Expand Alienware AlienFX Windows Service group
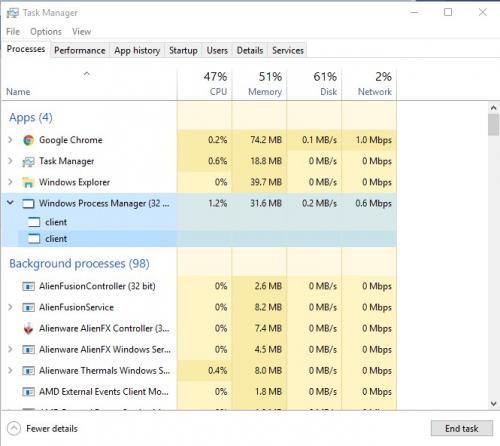Viewport: 500px width, 446px height. 10,349
